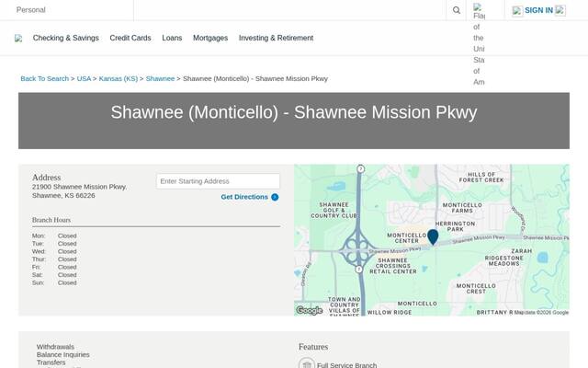The height and width of the screenshot is (368, 588).
Task: Open the Personal section tab
Action: pos(30,10)
